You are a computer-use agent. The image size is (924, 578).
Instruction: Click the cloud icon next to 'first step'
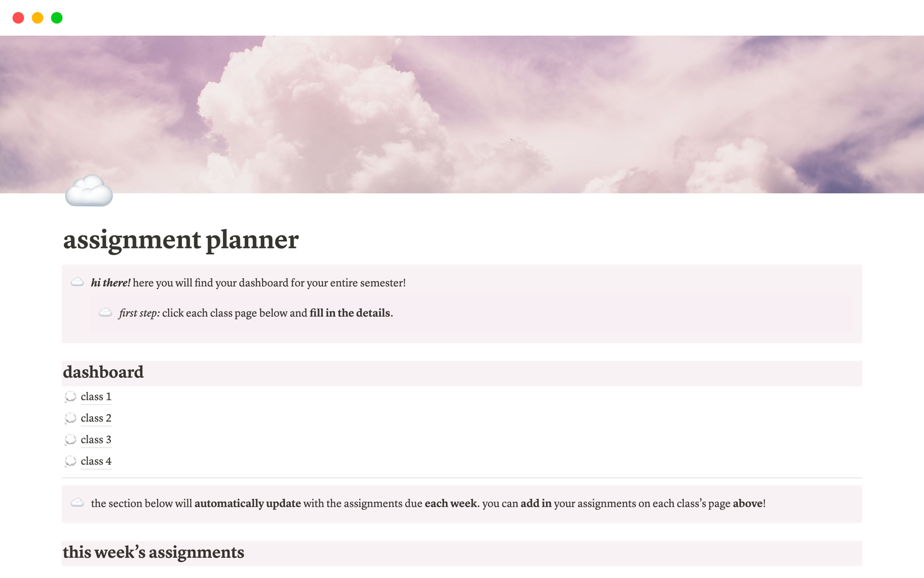point(106,312)
